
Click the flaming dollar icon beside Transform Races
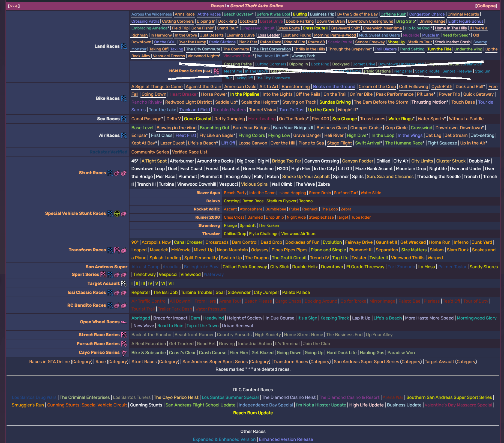pyautogui.click(x=124, y=250)
